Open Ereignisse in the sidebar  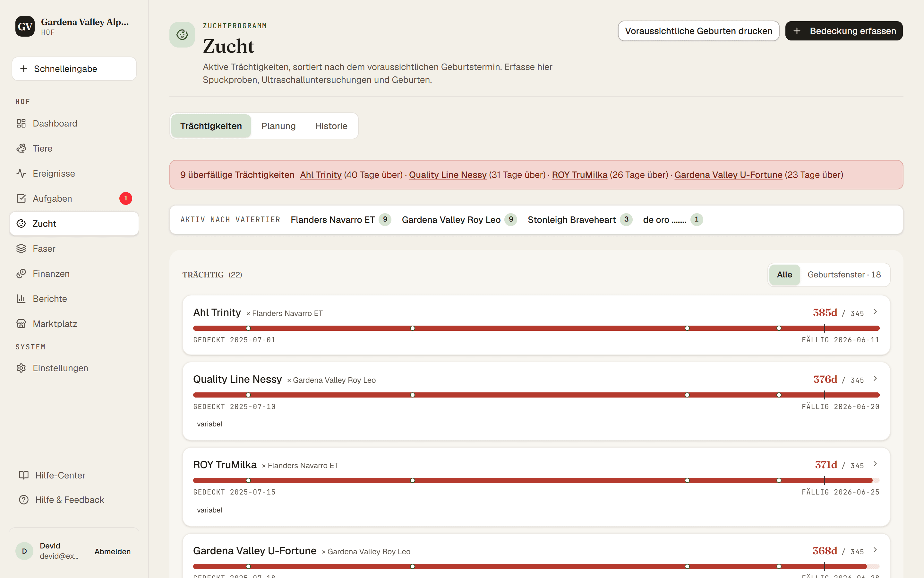tap(74, 173)
